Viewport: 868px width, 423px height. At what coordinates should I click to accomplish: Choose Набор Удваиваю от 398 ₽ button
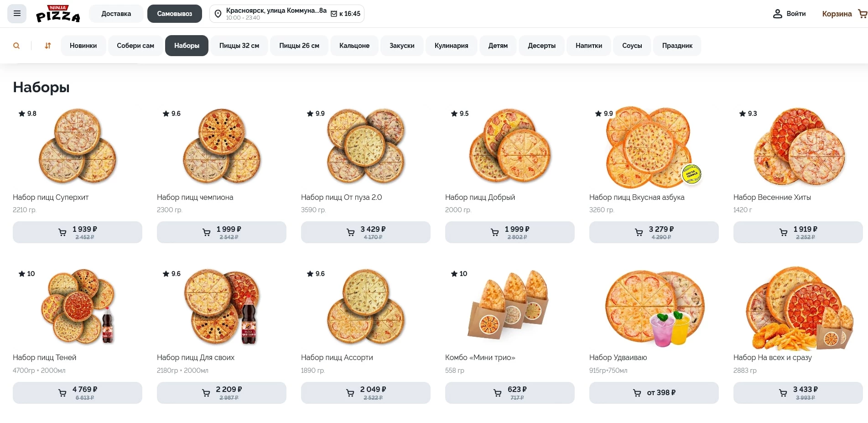(654, 393)
